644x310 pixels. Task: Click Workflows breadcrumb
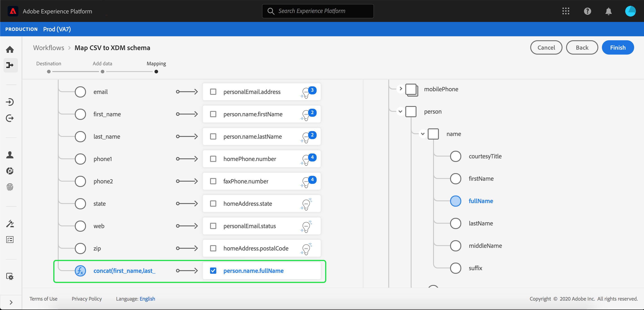[x=49, y=48]
